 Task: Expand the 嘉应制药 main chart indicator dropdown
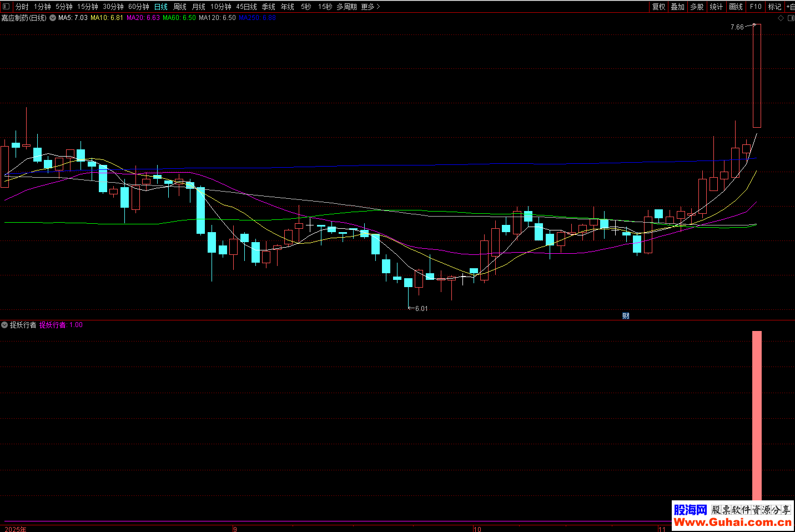[53, 18]
